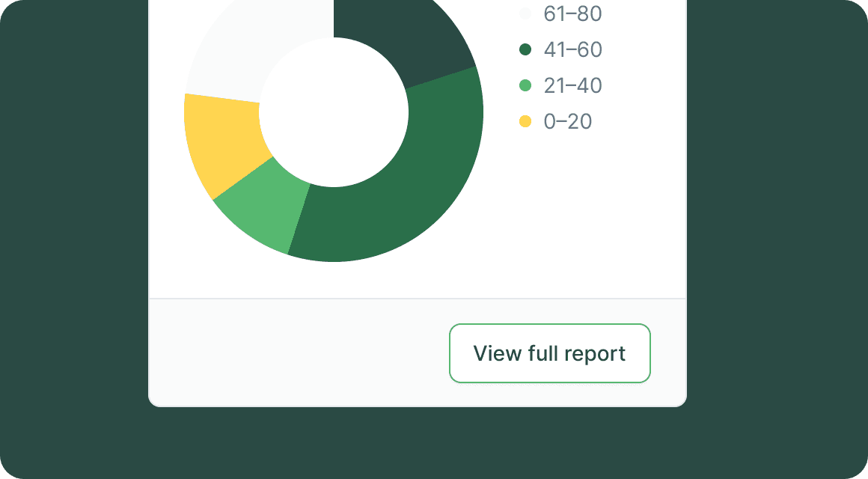Click the dark green background beneath the card

418,443
